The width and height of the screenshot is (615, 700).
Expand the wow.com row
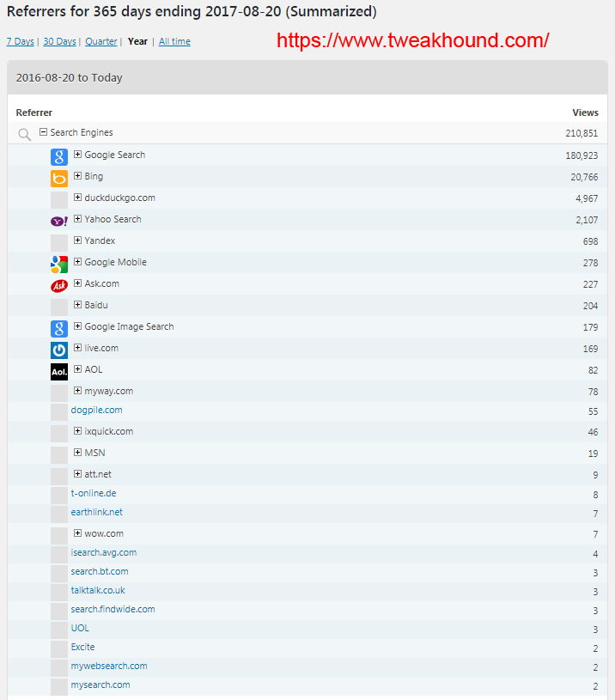(77, 533)
